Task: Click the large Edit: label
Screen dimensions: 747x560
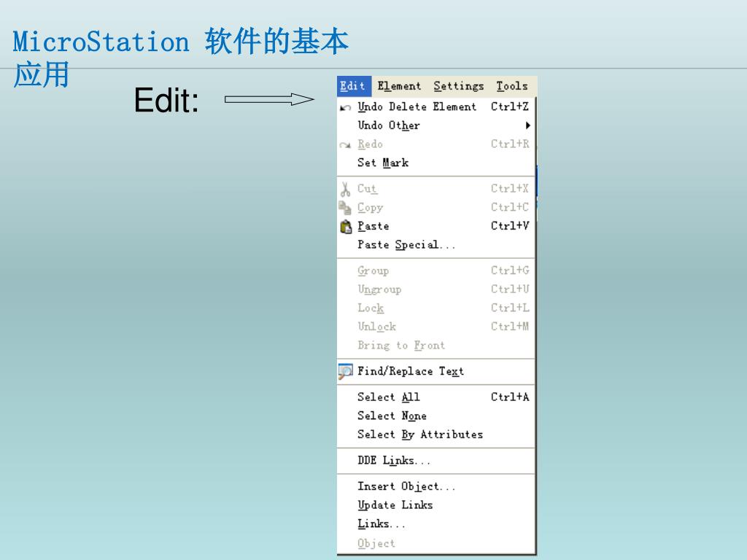Action: click(166, 100)
